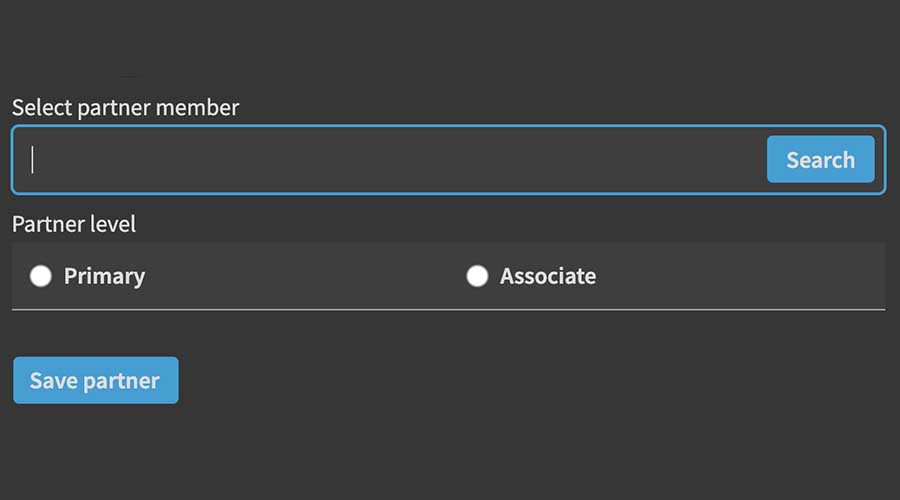Viewport: 900px width, 500px height.
Task: Click the partner level options row
Action: click(300, 276)
